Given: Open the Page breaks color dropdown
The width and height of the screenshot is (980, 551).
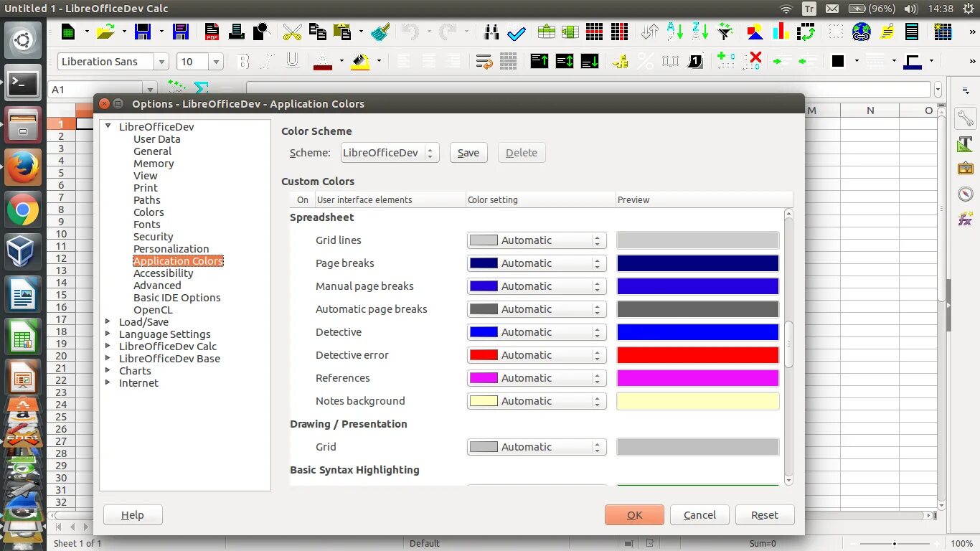Looking at the screenshot, I should [537, 263].
